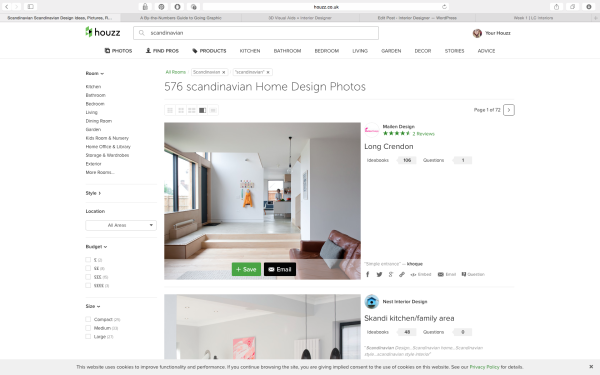This screenshot has width=600, height=375.
Task: Collapse the Budget filter section
Action: tap(96, 247)
